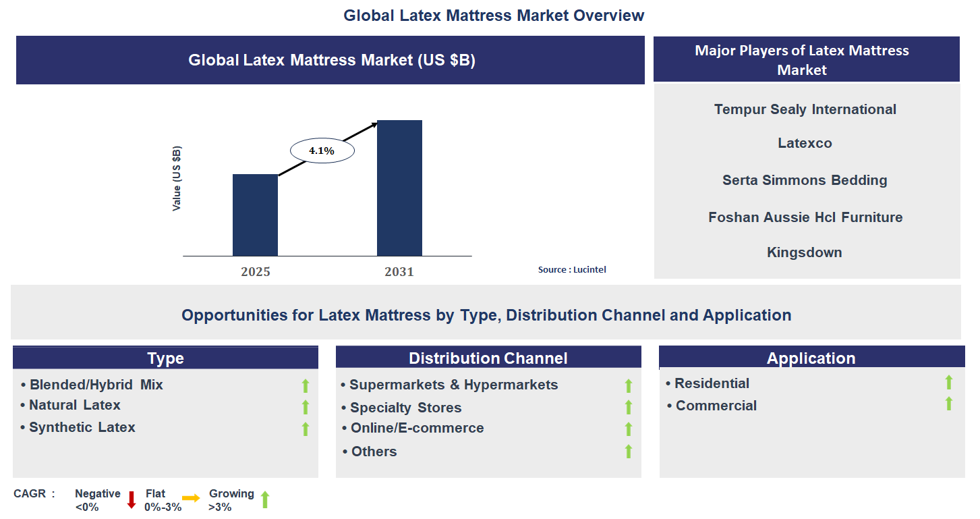Click the green arrow beside Residential
Viewport: 980px width, 519px height.
click(x=949, y=383)
